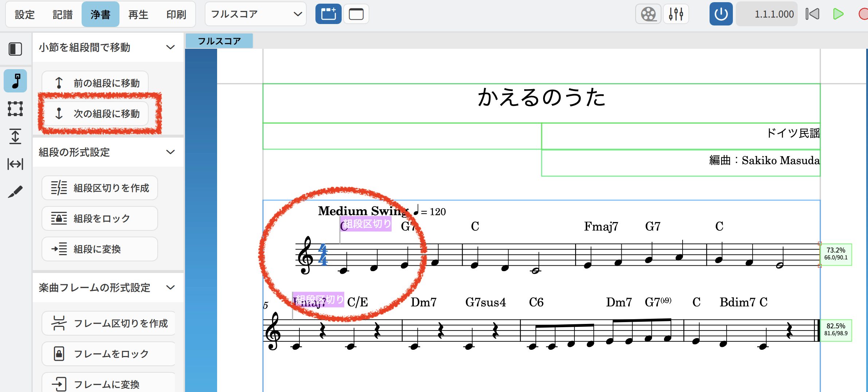
Task: Toggle the left panel visibility
Action: [x=15, y=49]
